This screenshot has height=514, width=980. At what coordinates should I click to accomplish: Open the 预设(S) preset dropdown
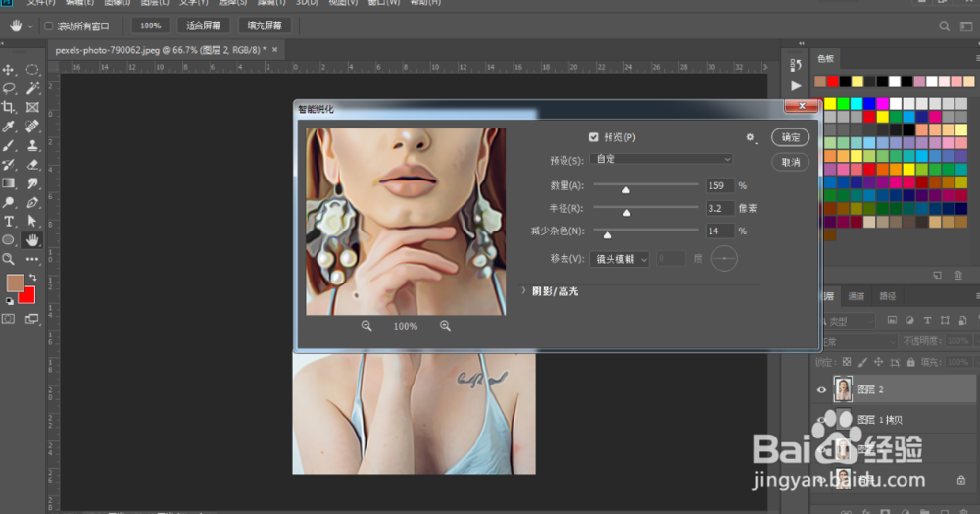click(x=663, y=159)
